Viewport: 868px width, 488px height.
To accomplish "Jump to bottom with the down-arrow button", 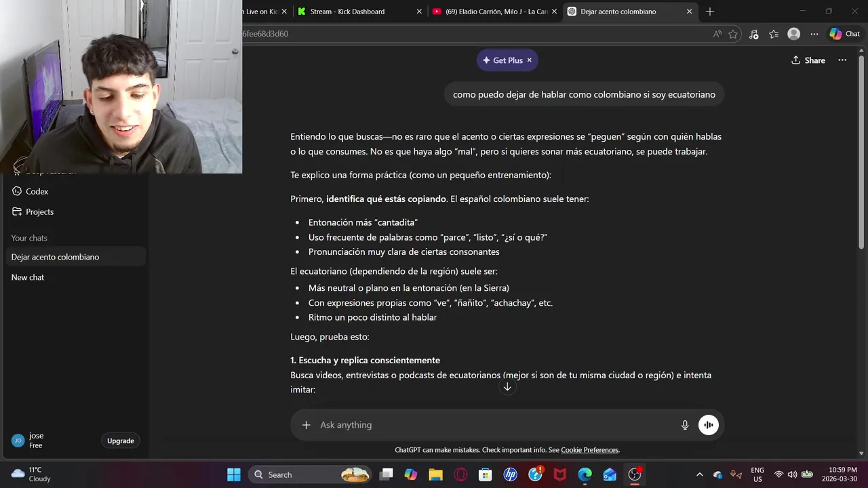I will coord(507,386).
